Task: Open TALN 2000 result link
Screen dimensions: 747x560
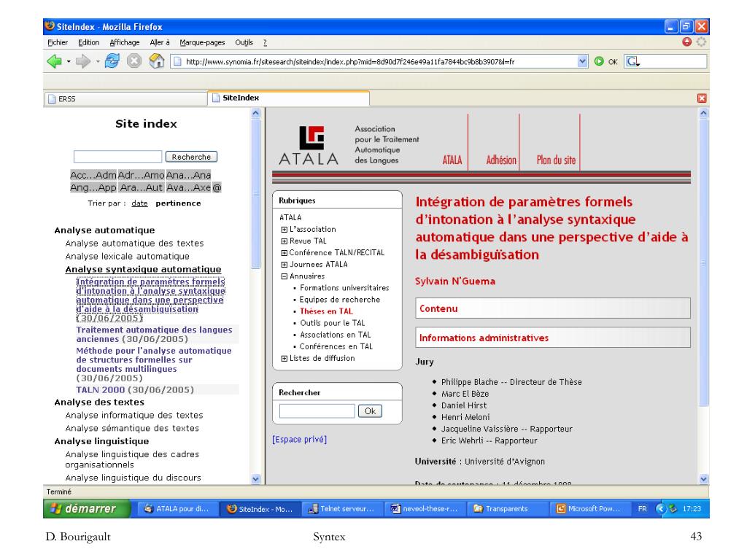Action: 100,390
